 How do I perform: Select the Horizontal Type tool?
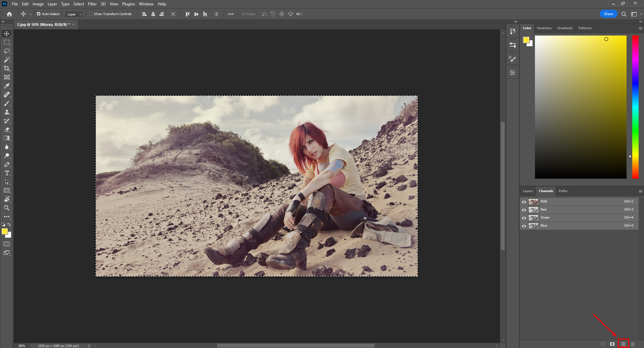7,173
